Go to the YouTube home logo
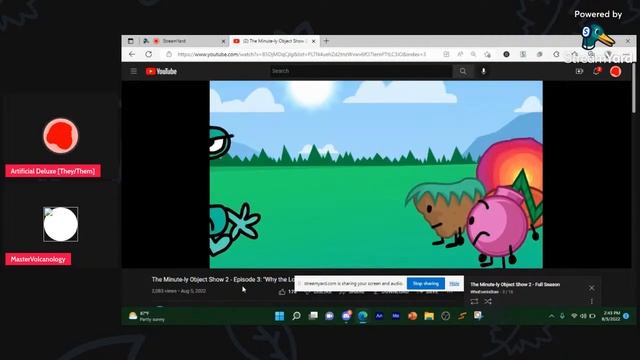Image resolution: width=640 pixels, height=360 pixels. click(161, 71)
